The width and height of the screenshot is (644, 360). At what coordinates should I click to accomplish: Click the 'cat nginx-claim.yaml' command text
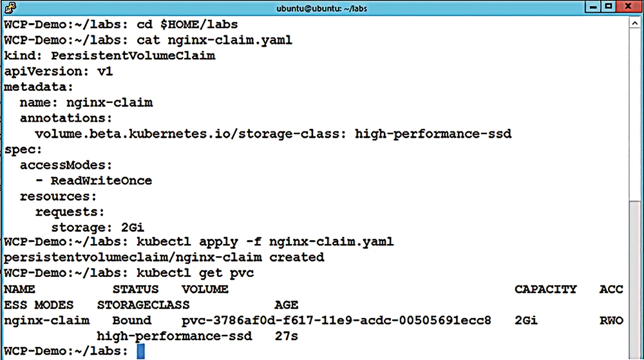click(x=214, y=40)
